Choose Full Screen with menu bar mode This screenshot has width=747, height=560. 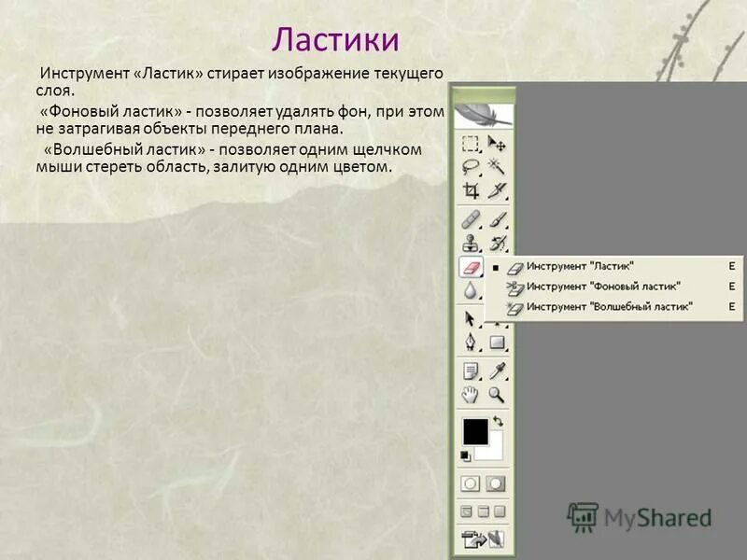[x=483, y=511]
